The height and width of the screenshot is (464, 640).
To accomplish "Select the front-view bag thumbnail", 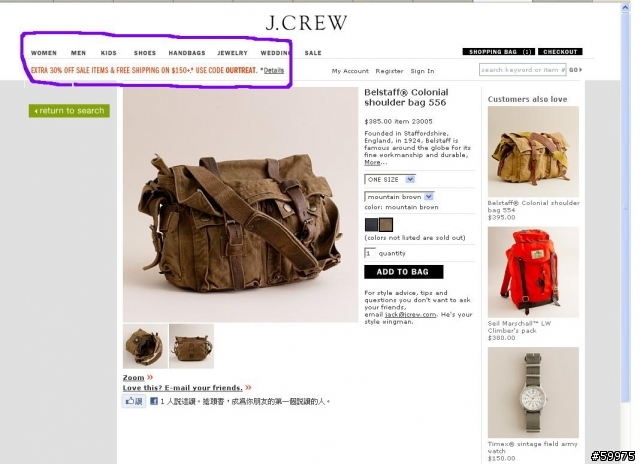I will pos(191,346).
